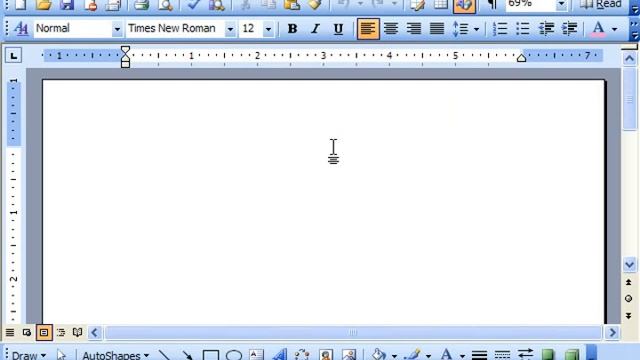Expand formatting toolbar Font Color arrow

(614, 29)
